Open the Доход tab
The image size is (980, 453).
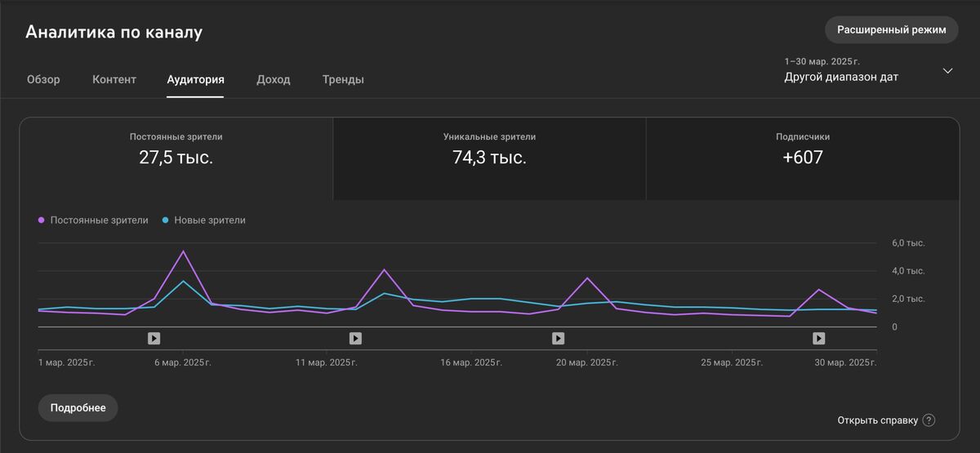pyautogui.click(x=273, y=80)
